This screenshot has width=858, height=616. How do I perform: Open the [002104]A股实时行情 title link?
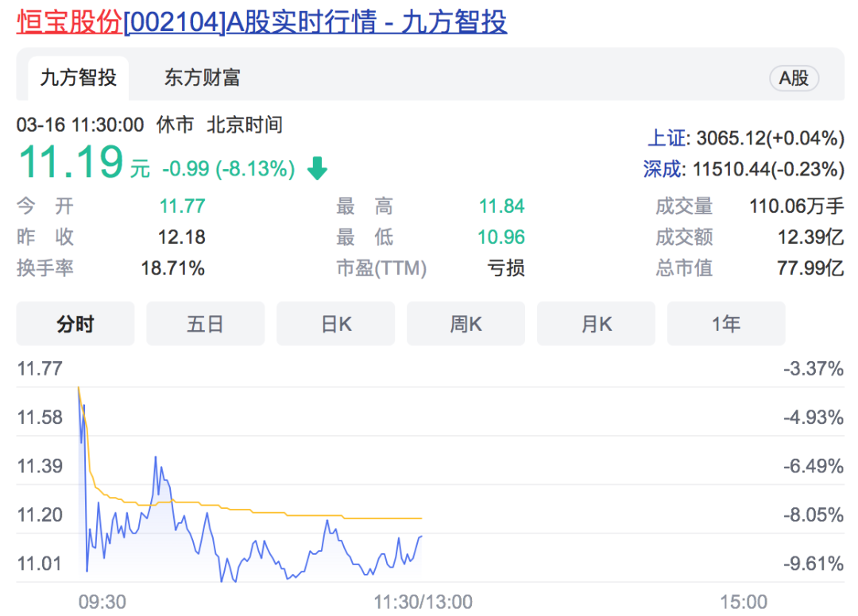tap(315, 21)
